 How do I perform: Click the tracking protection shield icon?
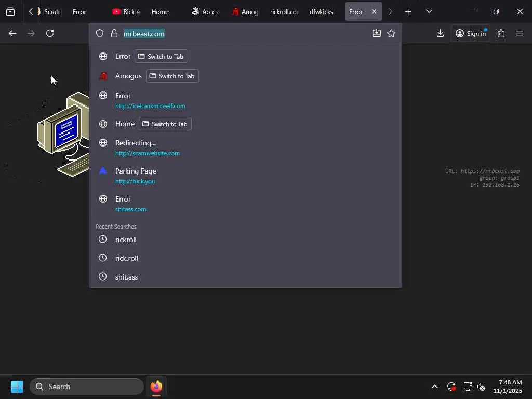pos(99,33)
